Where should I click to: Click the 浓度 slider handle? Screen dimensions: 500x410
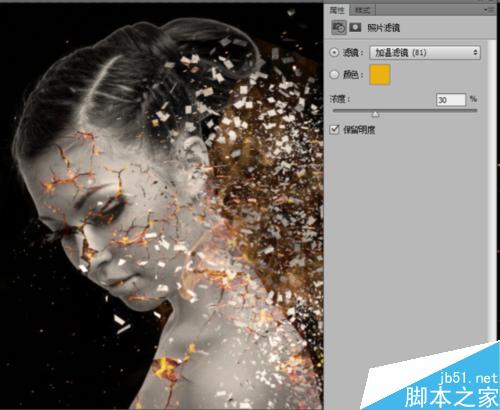375,114
